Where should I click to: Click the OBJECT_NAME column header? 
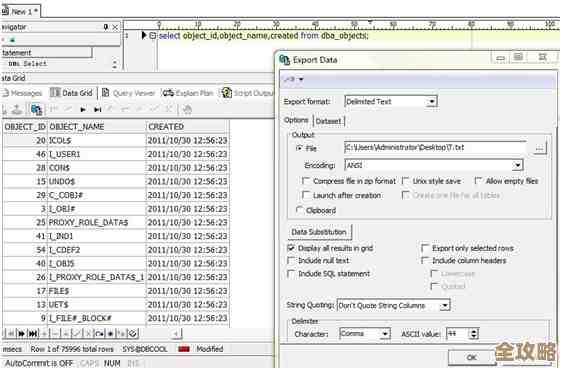[x=96, y=127]
